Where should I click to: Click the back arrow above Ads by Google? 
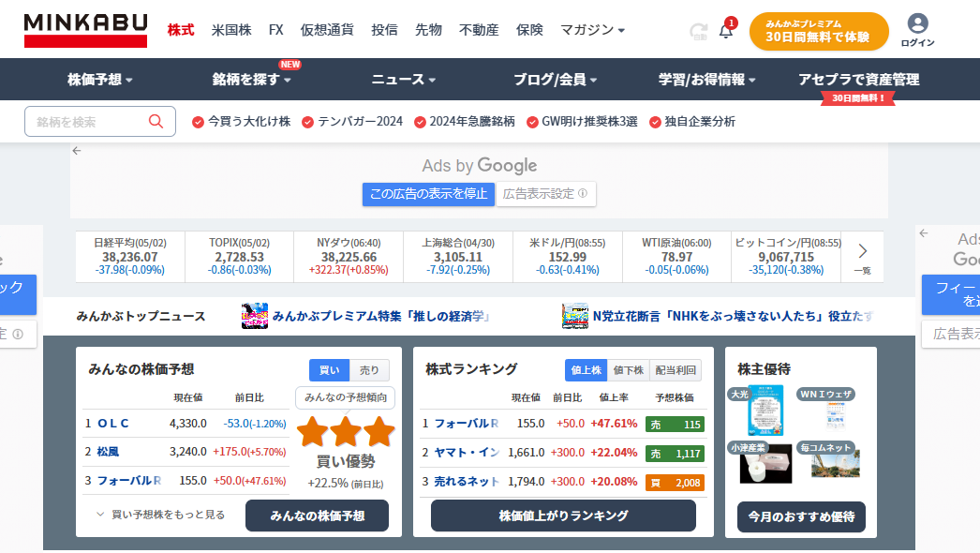(x=77, y=151)
